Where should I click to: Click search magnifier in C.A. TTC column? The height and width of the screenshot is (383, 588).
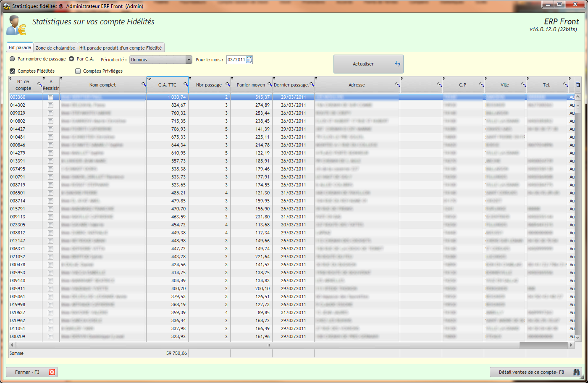186,85
